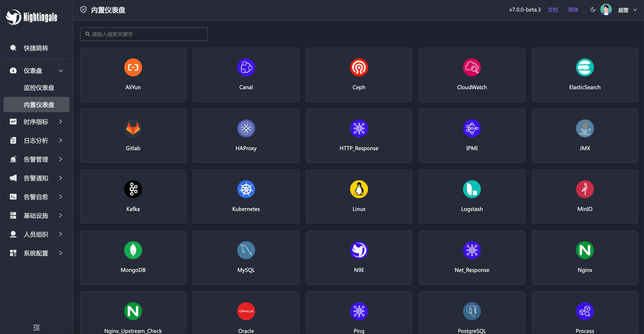
Task: Expand the 告警管理 sidebar section
Action: click(36, 159)
